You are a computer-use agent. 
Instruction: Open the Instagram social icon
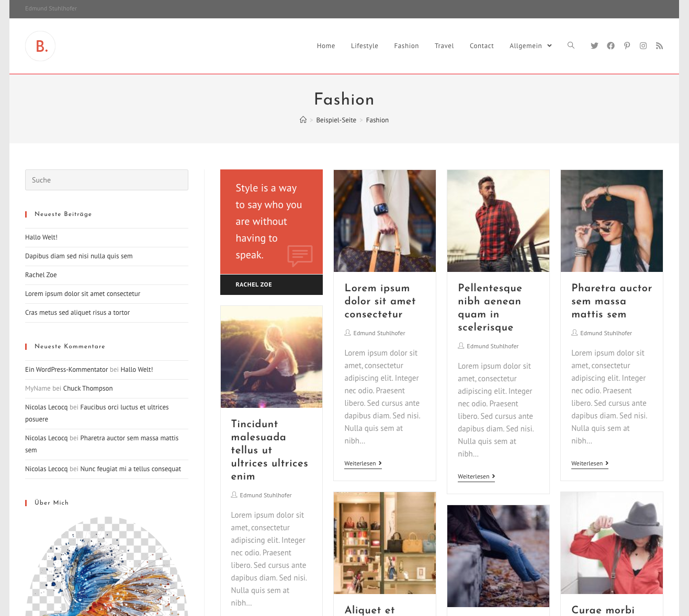(643, 46)
